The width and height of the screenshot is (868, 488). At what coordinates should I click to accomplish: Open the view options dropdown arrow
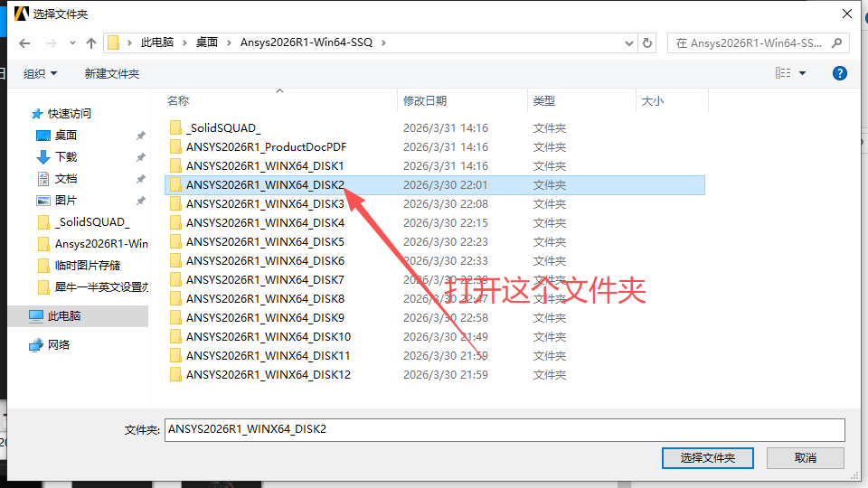pos(802,73)
